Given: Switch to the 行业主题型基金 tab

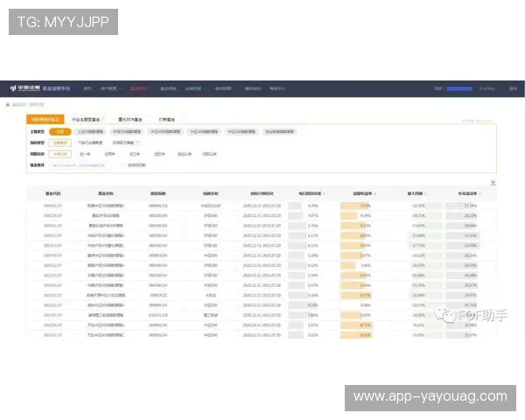Looking at the screenshot, I should pos(86,119).
